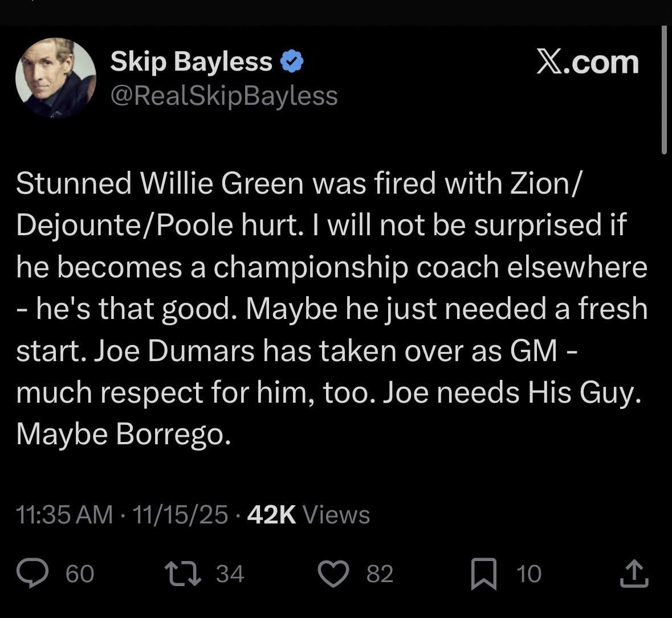The image size is (672, 618).
Task: Click the 11:35 AM timestamp
Action: tap(64, 514)
